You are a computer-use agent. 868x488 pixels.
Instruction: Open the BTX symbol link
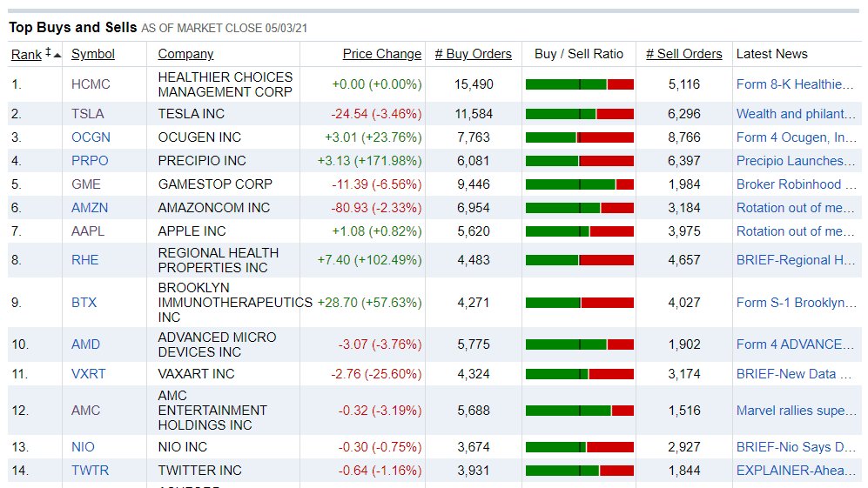tap(84, 303)
